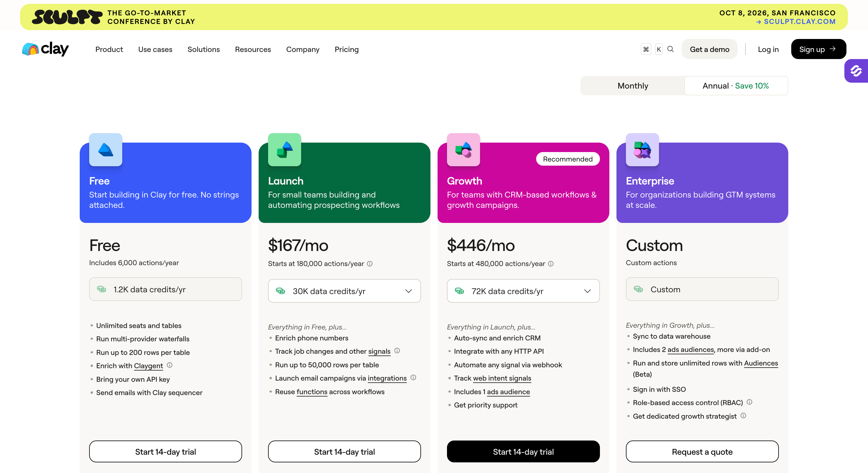Click info icon beside 480,000 actions/year

(x=551, y=264)
